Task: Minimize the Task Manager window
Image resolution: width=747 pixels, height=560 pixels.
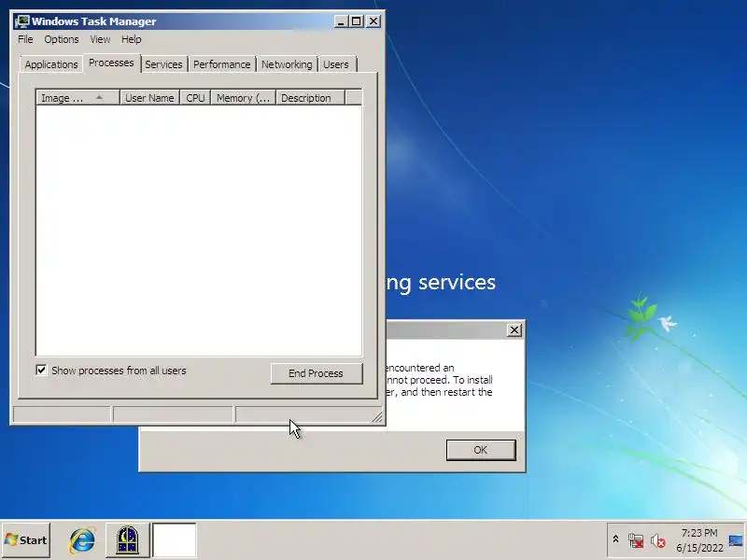Action: [x=341, y=21]
